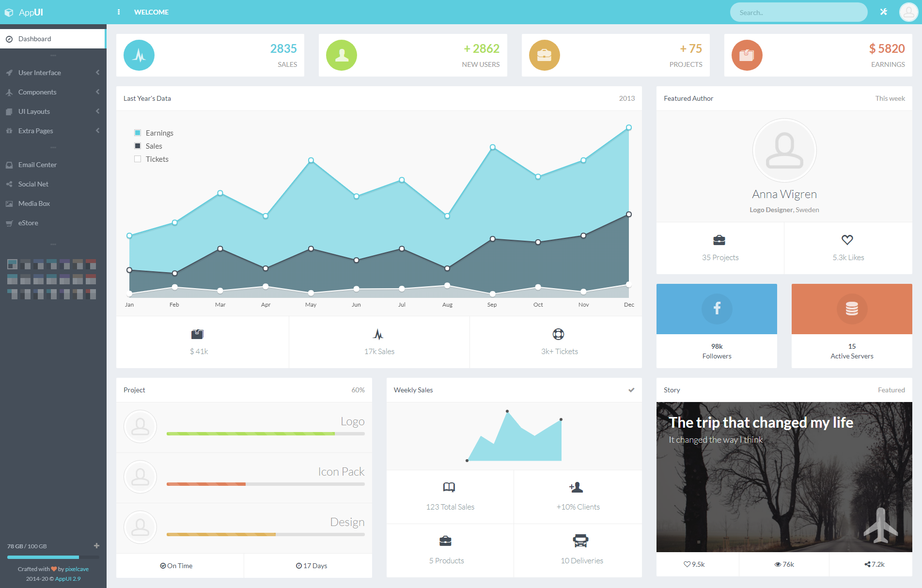Click the heart Likes icon for author
This screenshot has height=588, width=922.
pyautogui.click(x=847, y=240)
